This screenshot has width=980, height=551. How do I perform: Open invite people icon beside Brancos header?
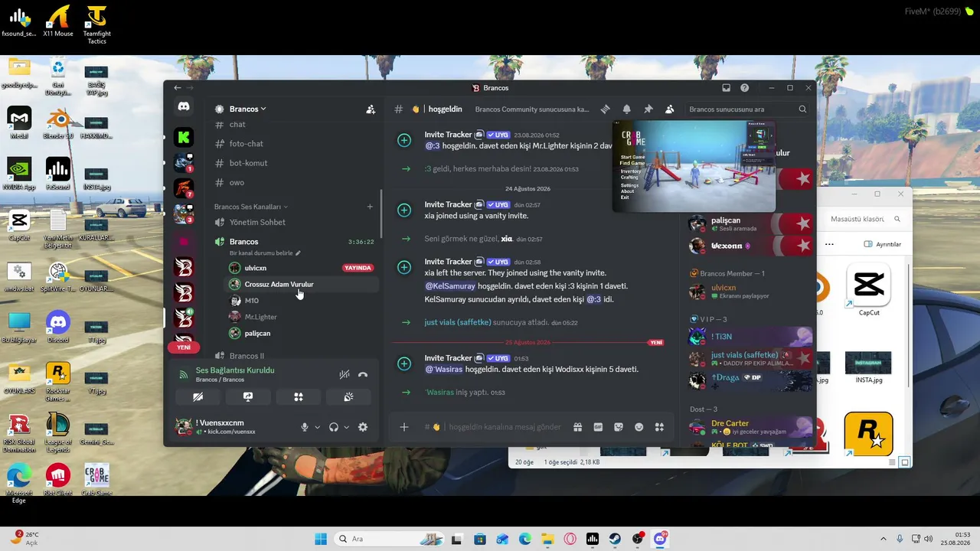pos(371,109)
